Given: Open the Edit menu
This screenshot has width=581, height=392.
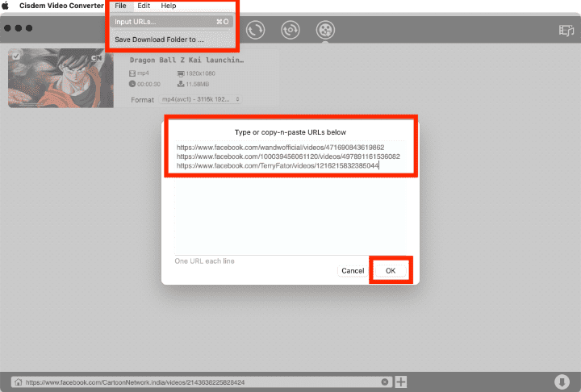Looking at the screenshot, I should click(x=144, y=6).
